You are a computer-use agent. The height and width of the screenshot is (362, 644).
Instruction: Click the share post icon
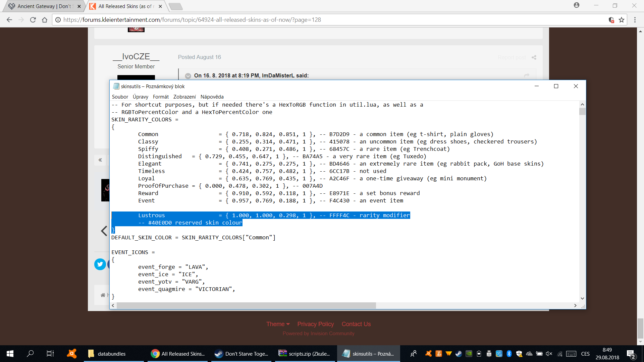click(534, 57)
